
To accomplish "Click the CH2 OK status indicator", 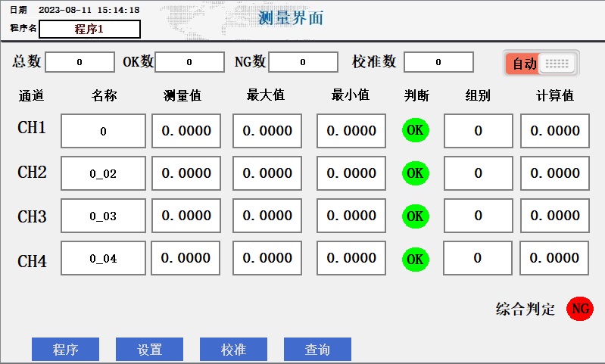I will 416,173.
